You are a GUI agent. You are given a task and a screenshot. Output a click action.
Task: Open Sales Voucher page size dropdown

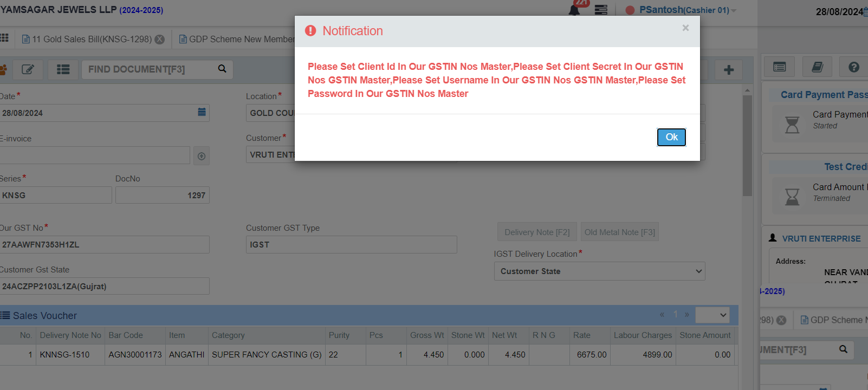[x=712, y=315]
